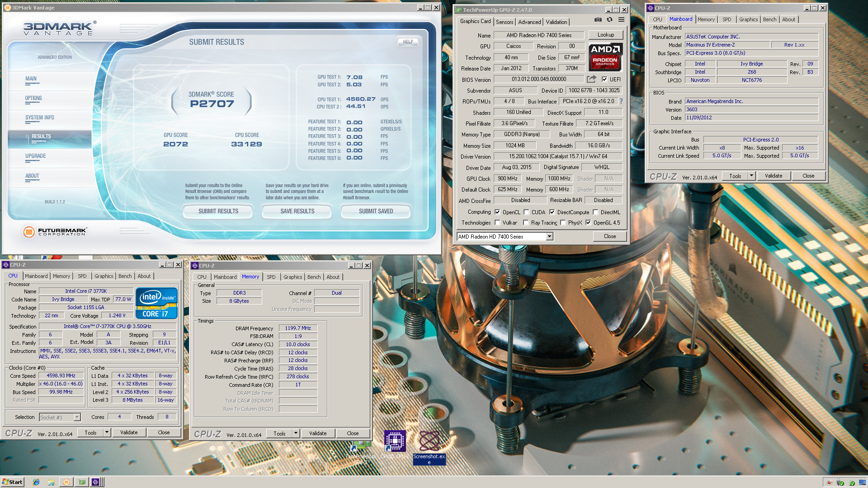Click the GPU-Z driver version field
The width and height of the screenshot is (868, 488).
coord(558,156)
